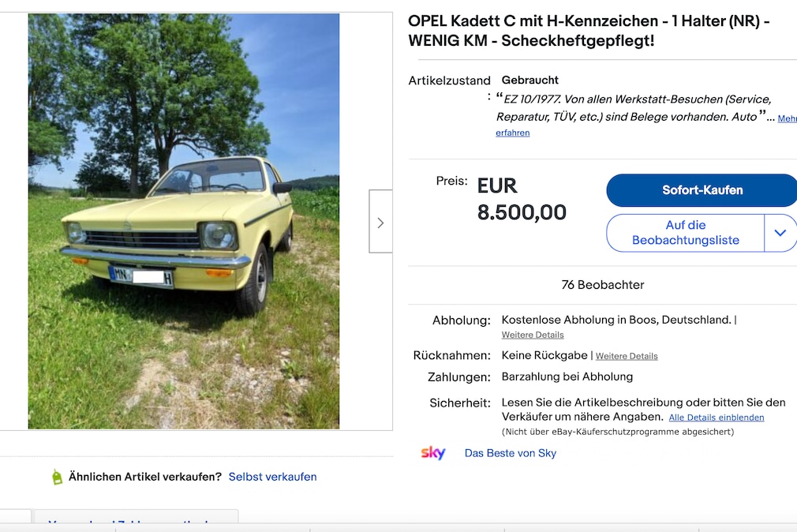The height and width of the screenshot is (532, 797).
Task: Add item to Auf die Beobachtungsliste
Action: pos(685,233)
